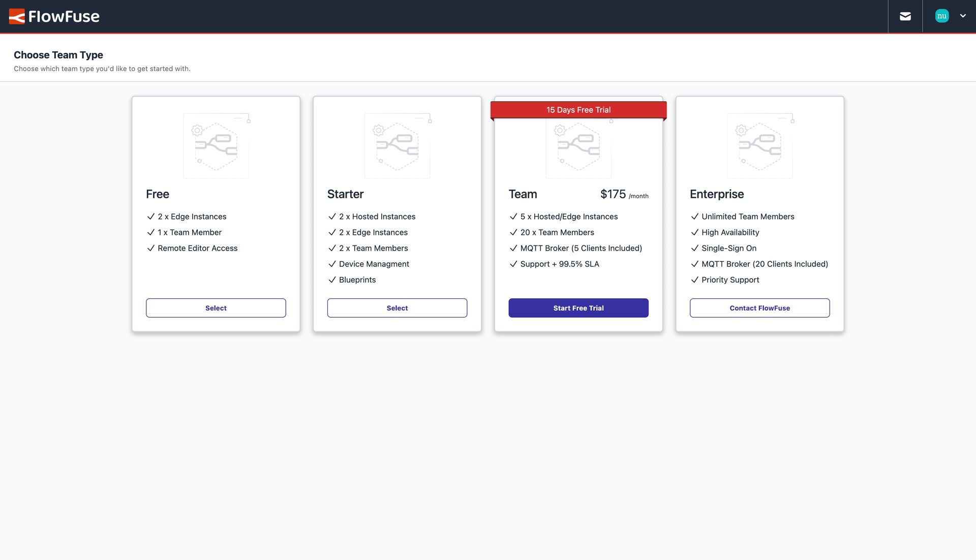Viewport: 976px width, 560px height.
Task: Select the Starter team type
Action: pyautogui.click(x=397, y=308)
